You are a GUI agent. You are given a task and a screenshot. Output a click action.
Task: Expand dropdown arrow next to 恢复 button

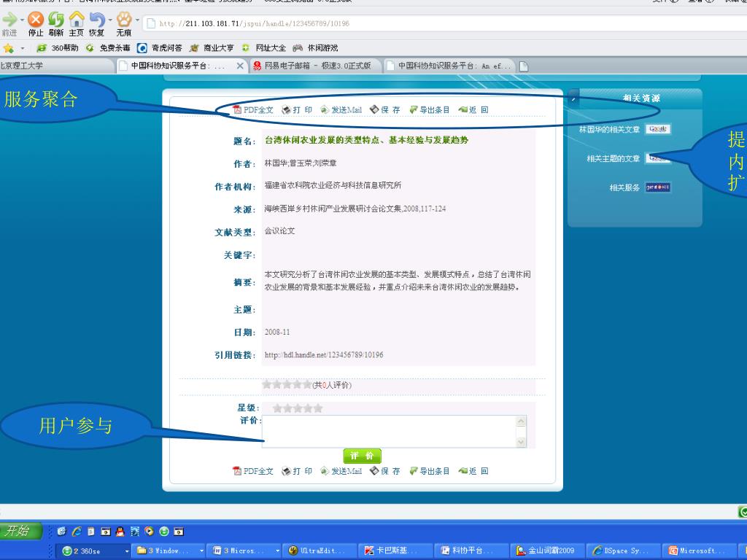coord(110,20)
